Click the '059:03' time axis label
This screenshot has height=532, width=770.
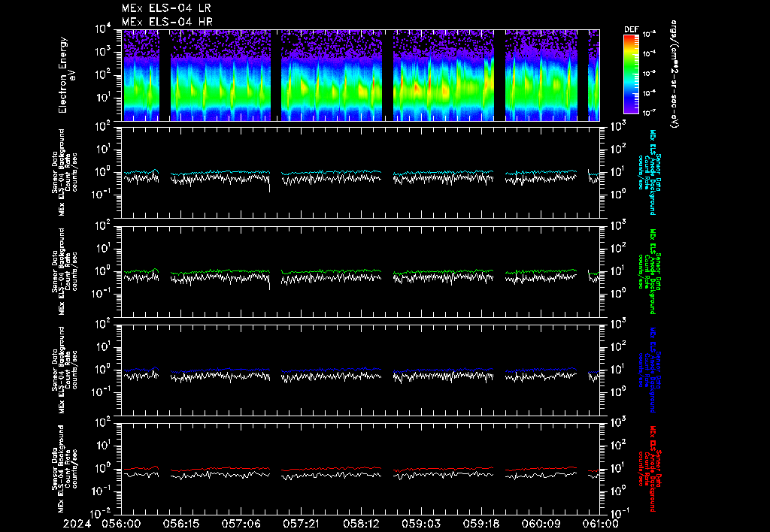coord(421,524)
